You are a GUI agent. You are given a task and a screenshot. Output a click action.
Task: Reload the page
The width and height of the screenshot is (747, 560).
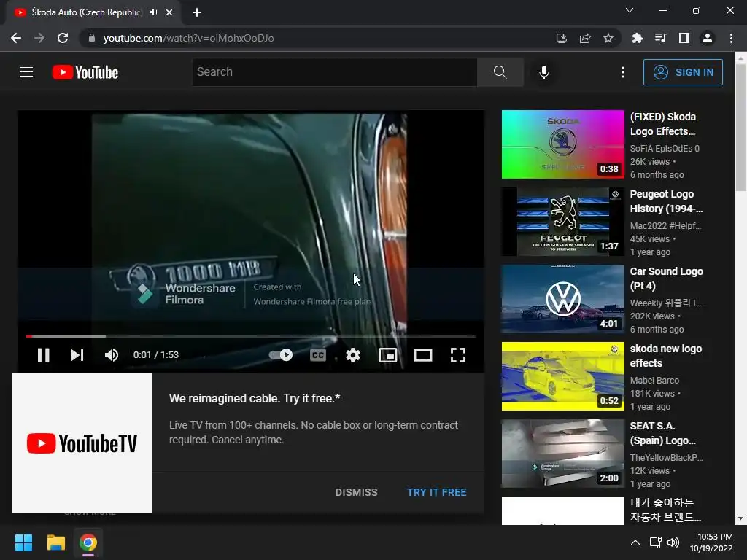63,38
